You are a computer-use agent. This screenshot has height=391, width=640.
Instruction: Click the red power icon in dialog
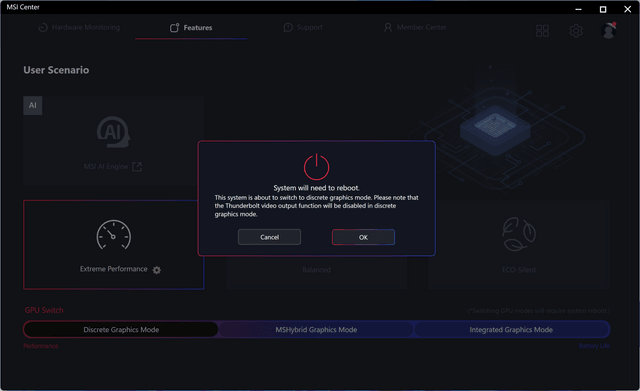pyautogui.click(x=316, y=167)
